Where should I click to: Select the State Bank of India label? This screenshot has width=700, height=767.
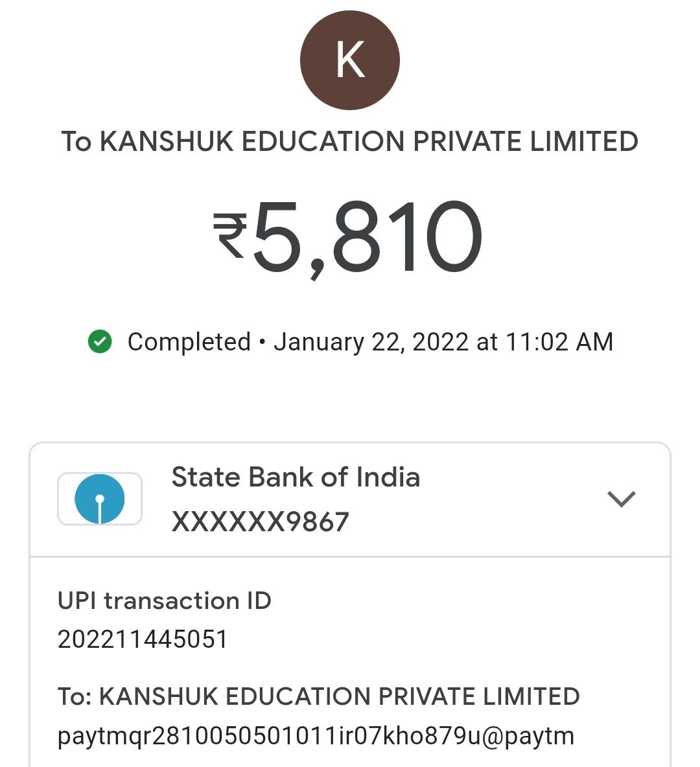[296, 477]
